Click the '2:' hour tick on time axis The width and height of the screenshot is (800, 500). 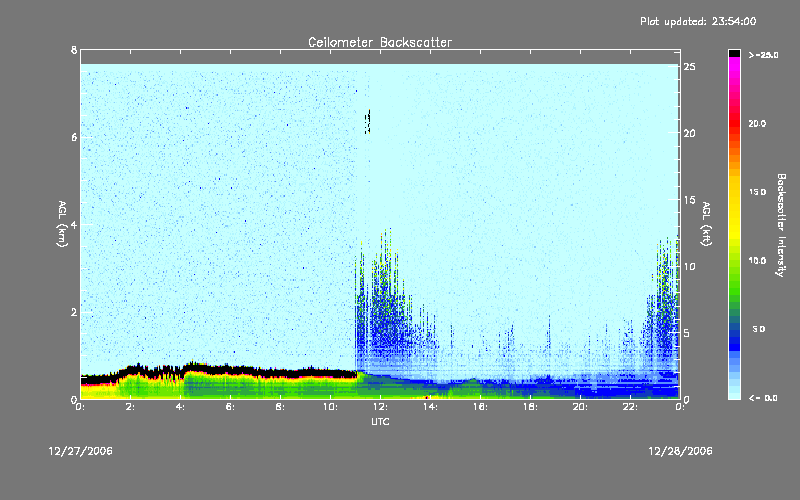130,407
